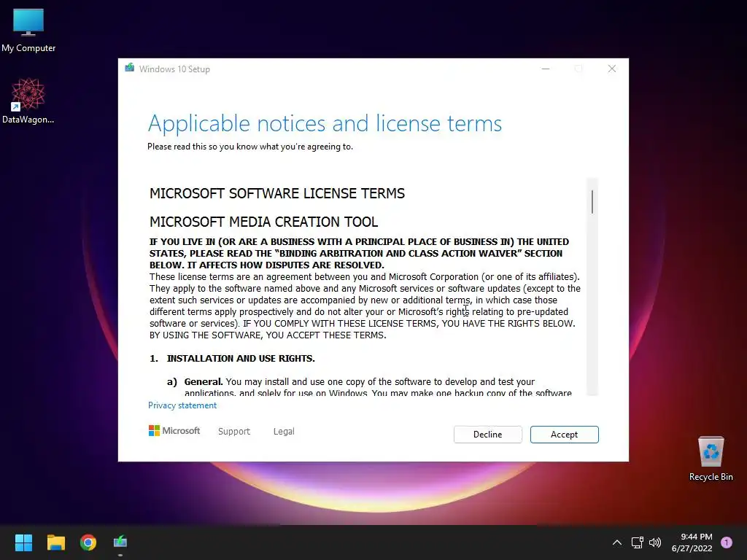747x560 pixels.
Task: Accept the license terms
Action: click(x=564, y=435)
